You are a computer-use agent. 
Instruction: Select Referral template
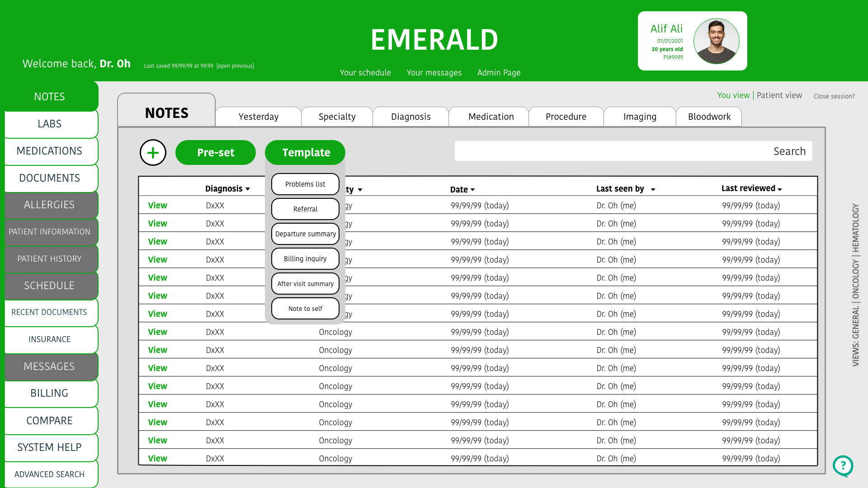pyautogui.click(x=305, y=209)
